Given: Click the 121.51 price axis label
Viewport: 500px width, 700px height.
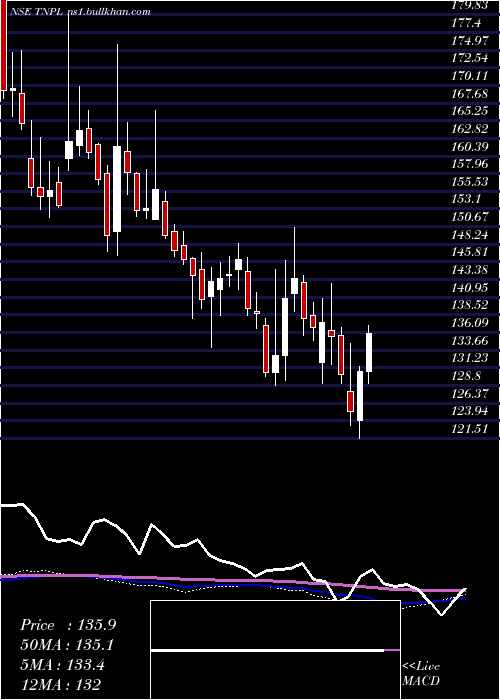Looking at the screenshot, I should [469, 429].
